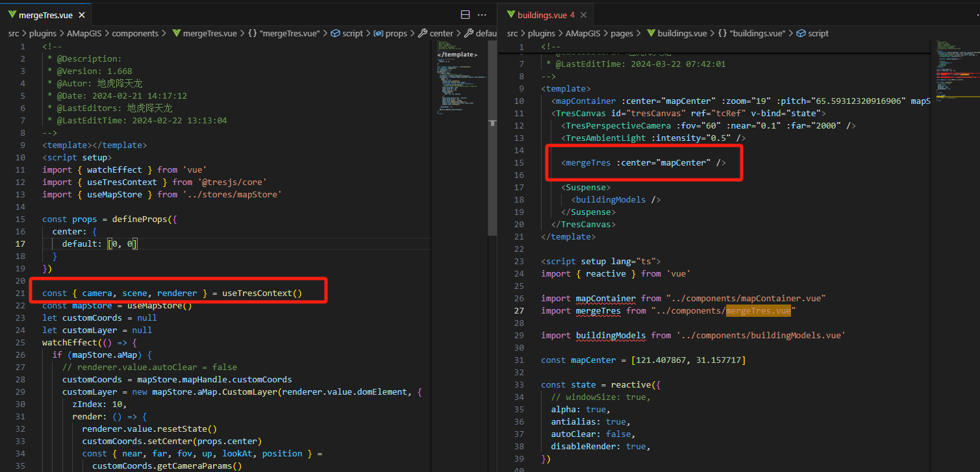Click 'renderer.value.resetState()' on line 32
The width and height of the screenshot is (980, 472).
point(149,429)
